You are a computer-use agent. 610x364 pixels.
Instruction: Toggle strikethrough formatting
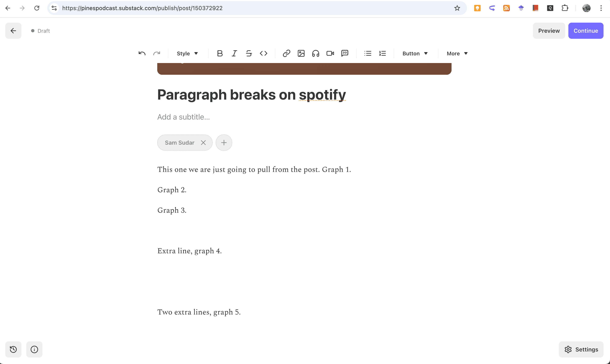pos(249,54)
